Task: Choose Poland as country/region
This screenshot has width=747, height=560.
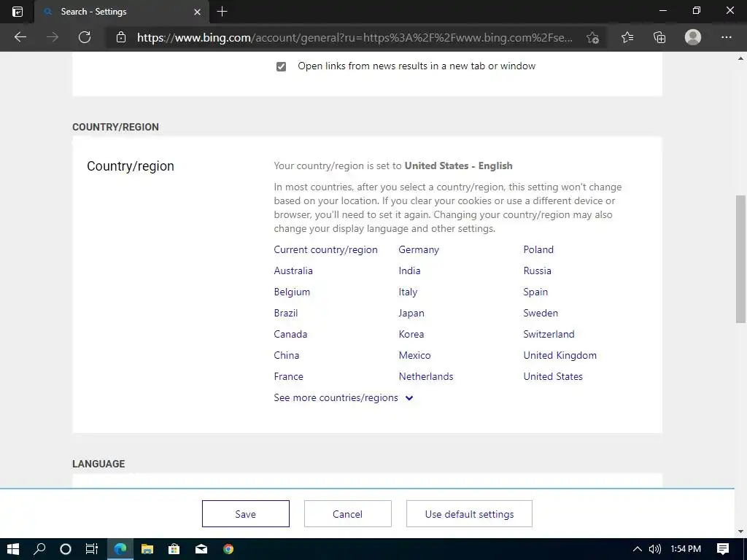Action: 538,249
